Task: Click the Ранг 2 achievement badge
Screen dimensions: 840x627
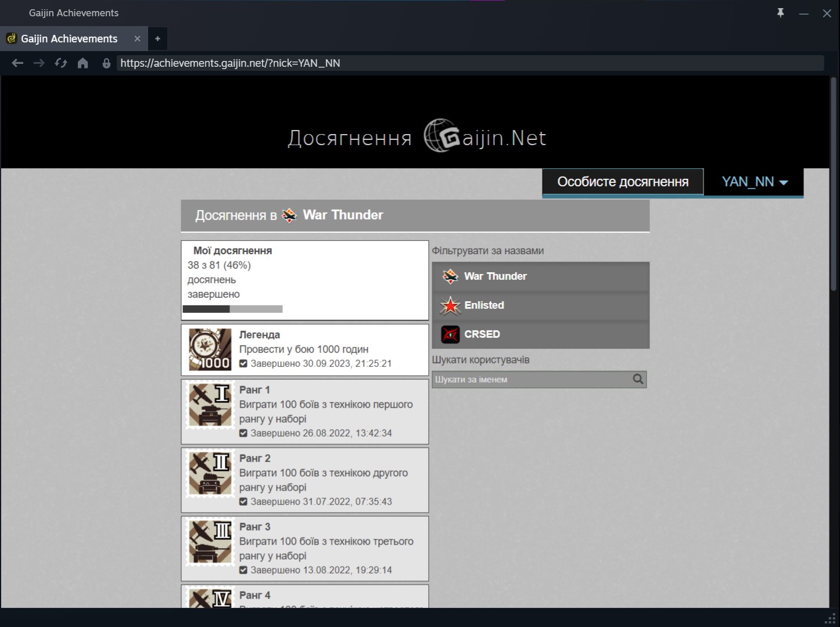Action: [210, 474]
